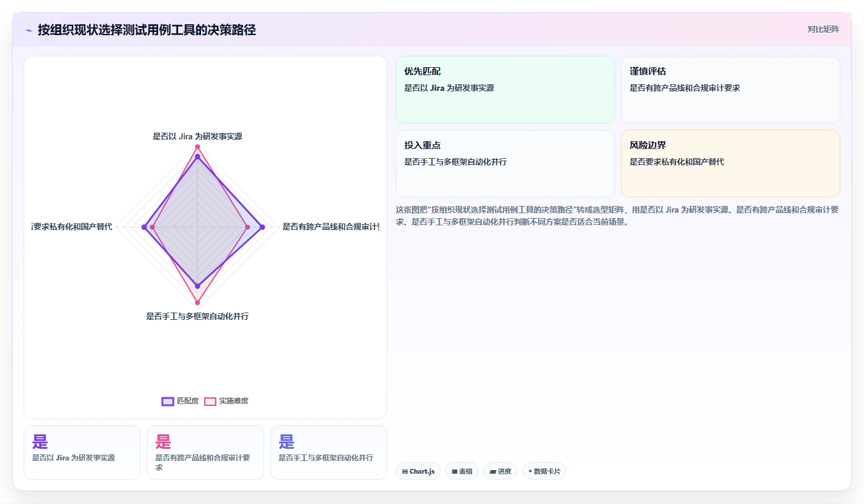Viewport: 864px width, 504px height.
Task: Click text 是否手工与多框架自动化并行 in 投入重点 card
Action: (x=456, y=162)
